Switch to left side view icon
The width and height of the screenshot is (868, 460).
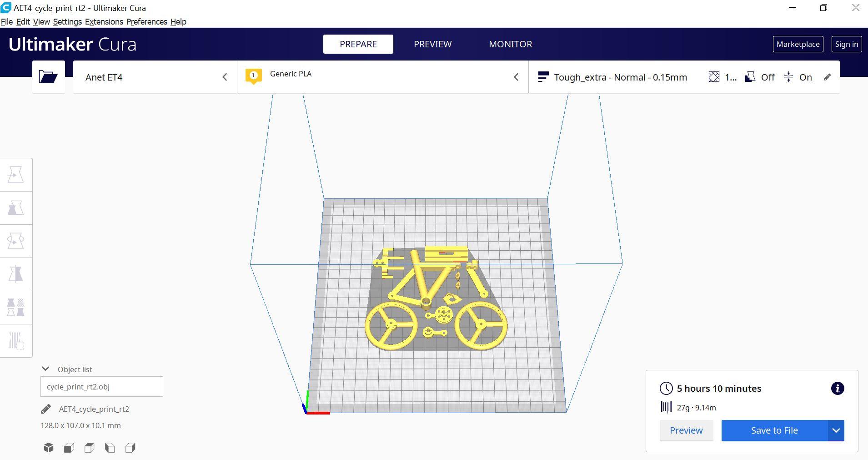[x=110, y=448]
